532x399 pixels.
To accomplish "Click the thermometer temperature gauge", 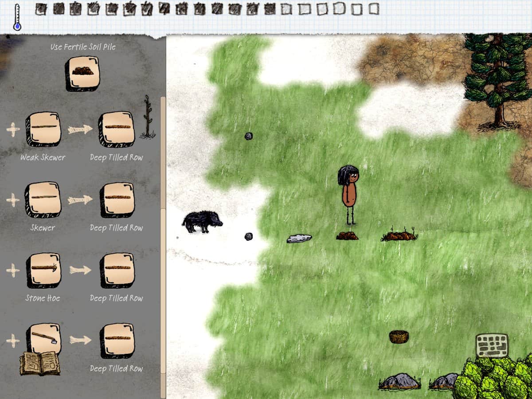I will click(x=17, y=17).
